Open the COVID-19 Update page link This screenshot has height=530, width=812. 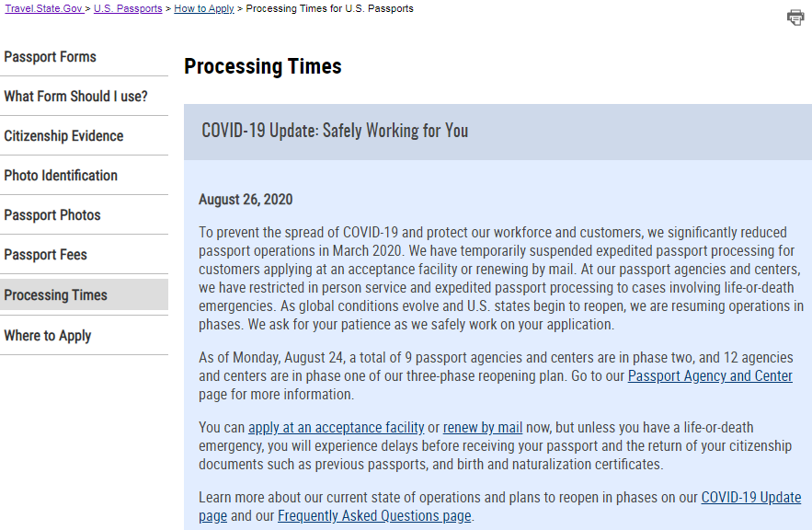click(x=750, y=498)
